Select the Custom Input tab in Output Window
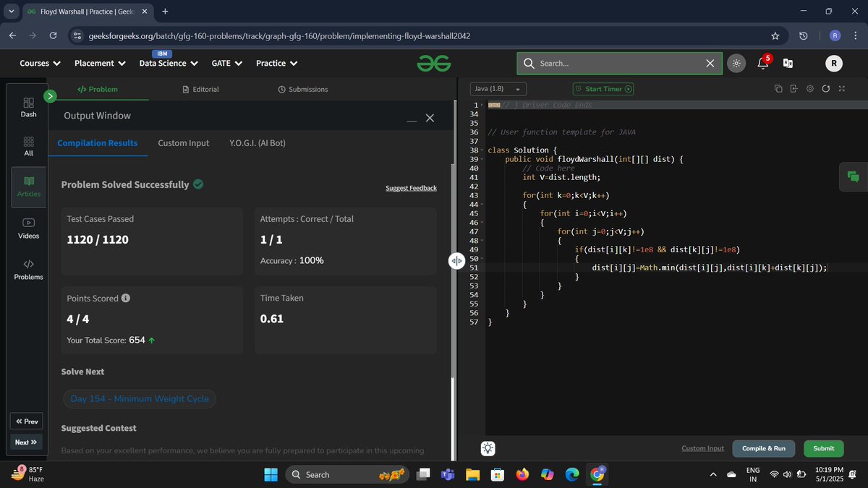 coord(184,143)
